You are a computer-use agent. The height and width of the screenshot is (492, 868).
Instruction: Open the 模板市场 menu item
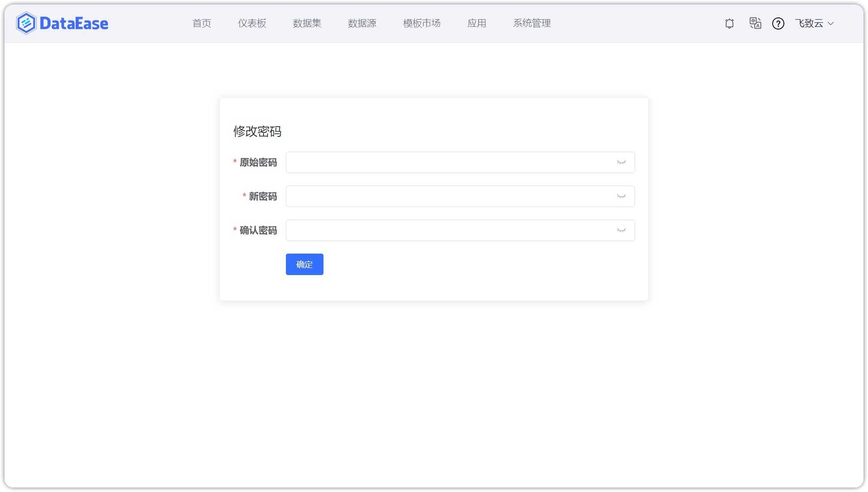422,23
